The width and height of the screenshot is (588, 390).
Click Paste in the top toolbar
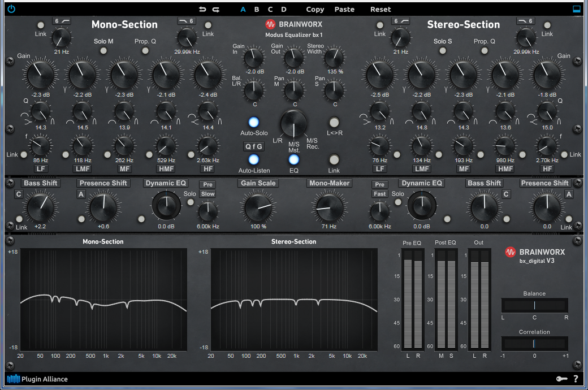[x=345, y=10]
